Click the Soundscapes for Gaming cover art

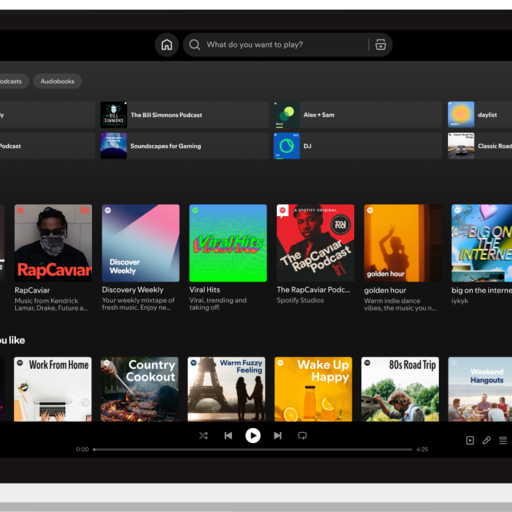[x=114, y=146]
